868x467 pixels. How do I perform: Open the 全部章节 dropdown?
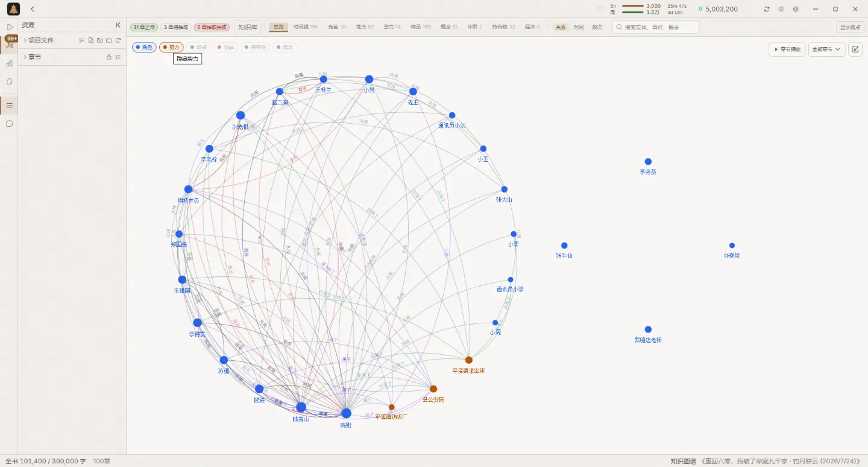tap(827, 49)
